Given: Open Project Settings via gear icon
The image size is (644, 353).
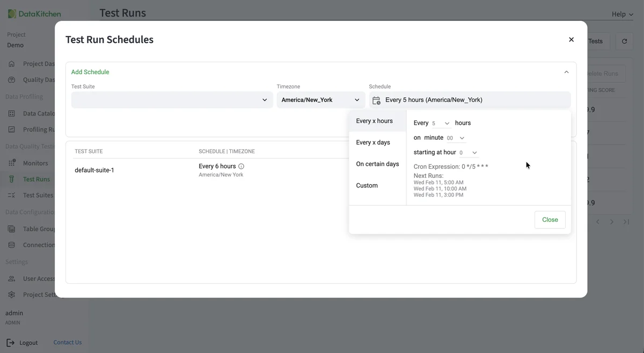Looking at the screenshot, I should [12, 294].
